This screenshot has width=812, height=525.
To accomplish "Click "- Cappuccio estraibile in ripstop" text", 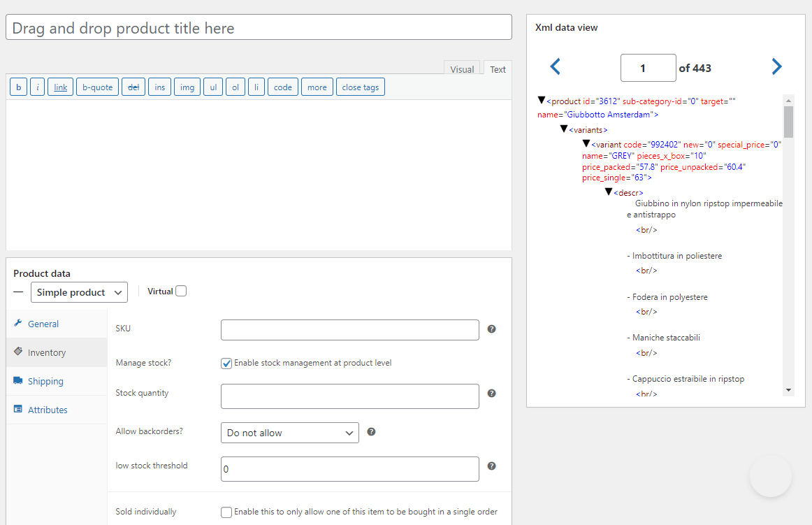I will [x=686, y=379].
